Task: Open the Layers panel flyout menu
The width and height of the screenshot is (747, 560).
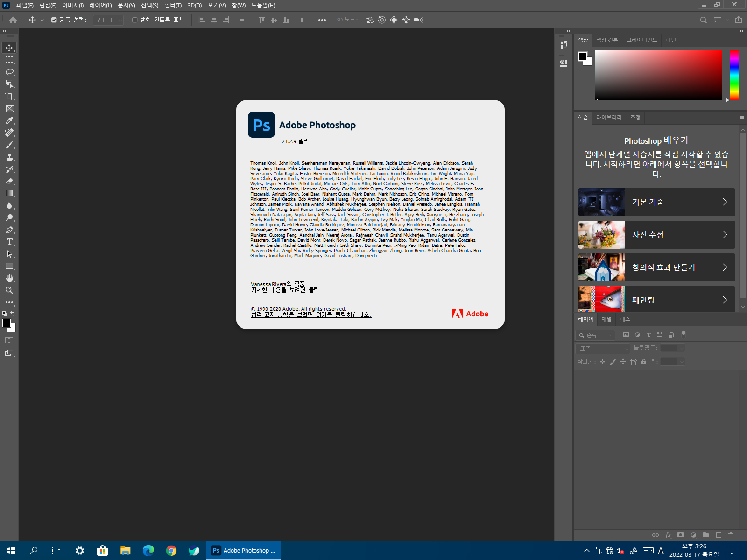Action: coord(741,319)
